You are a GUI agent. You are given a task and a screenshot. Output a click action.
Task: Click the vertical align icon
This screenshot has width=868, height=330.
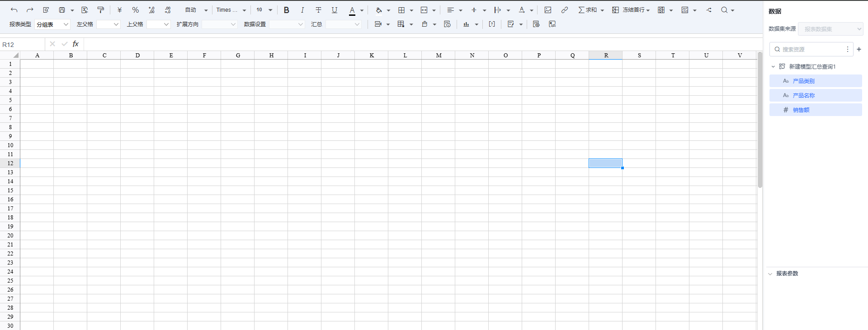474,10
